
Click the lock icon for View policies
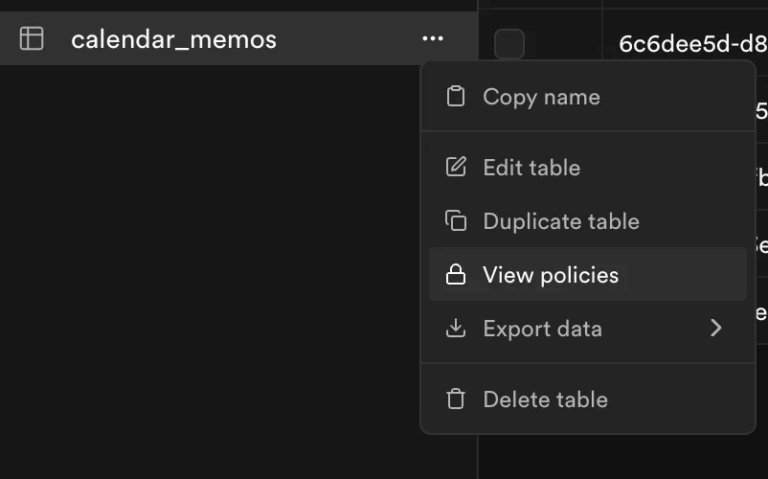456,275
